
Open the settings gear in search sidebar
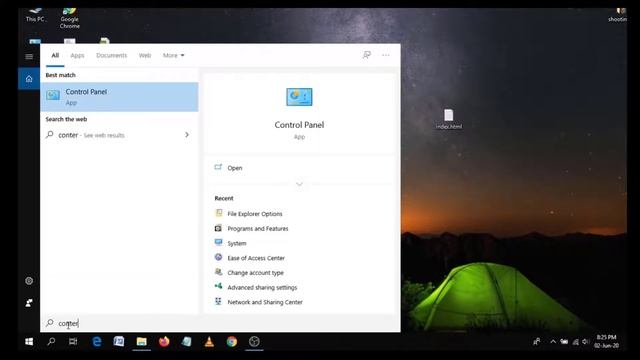(x=29, y=281)
